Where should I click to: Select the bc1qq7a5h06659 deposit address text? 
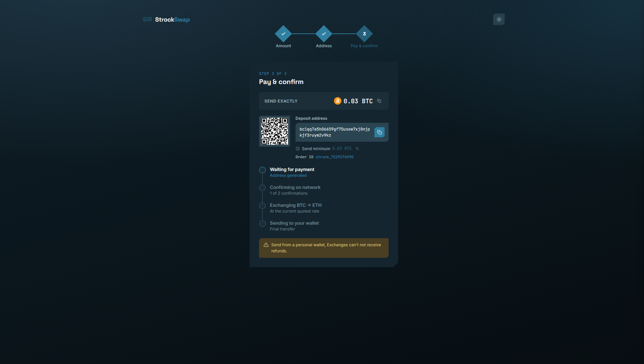(x=335, y=132)
